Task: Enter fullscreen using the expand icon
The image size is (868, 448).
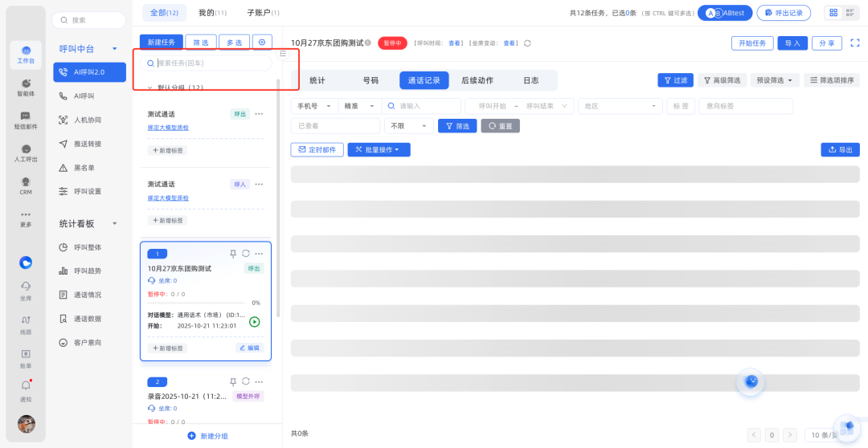Action: (x=855, y=43)
